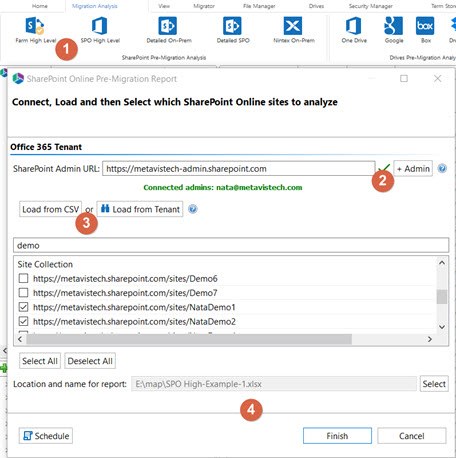Click the dialog's application logo icon

coord(18,79)
